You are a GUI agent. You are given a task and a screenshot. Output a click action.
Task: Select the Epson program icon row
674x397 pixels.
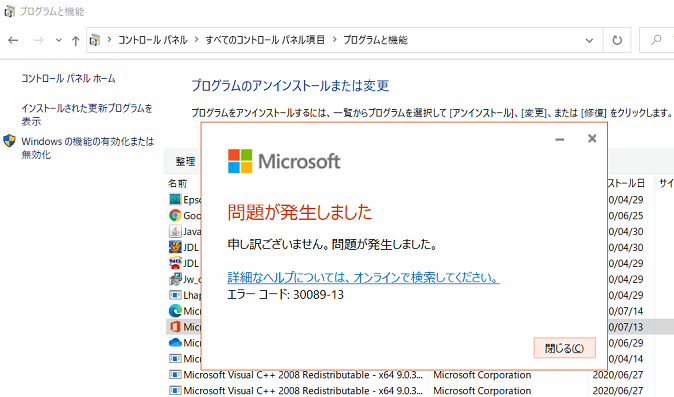tap(175, 199)
